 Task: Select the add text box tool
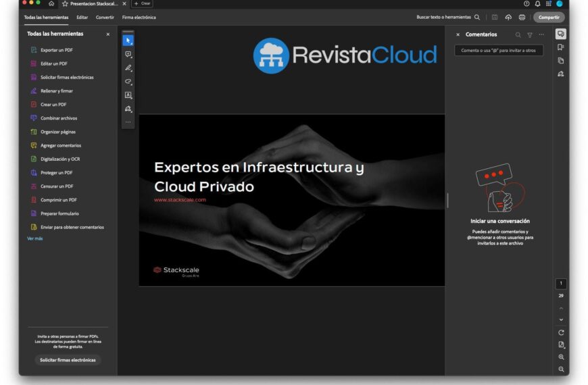(x=128, y=95)
